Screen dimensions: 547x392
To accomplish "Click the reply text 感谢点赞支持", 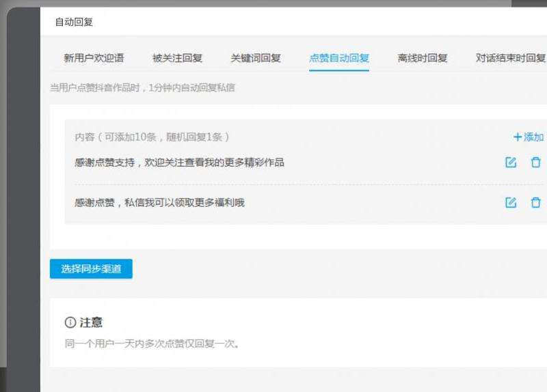I will 179,163.
